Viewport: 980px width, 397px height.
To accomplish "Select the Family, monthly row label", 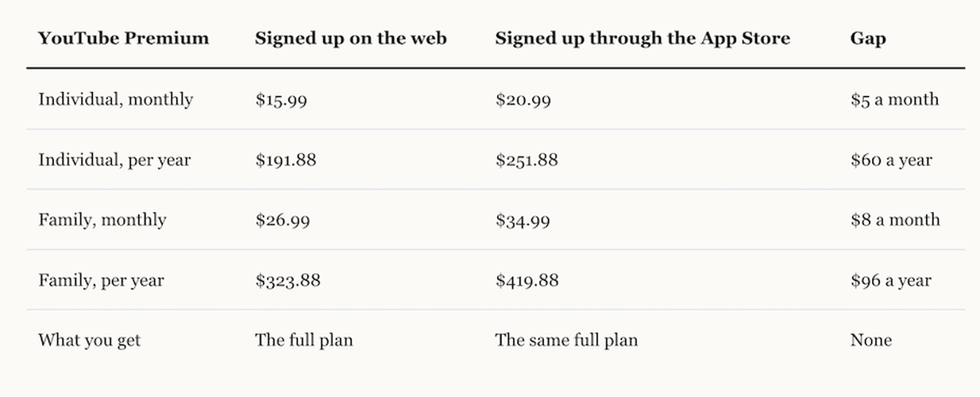I will pyautogui.click(x=102, y=220).
